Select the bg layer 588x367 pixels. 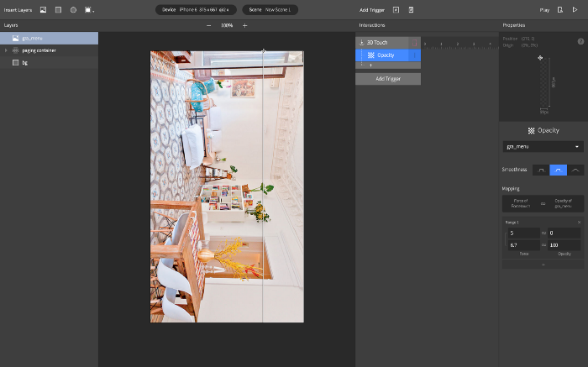point(49,63)
